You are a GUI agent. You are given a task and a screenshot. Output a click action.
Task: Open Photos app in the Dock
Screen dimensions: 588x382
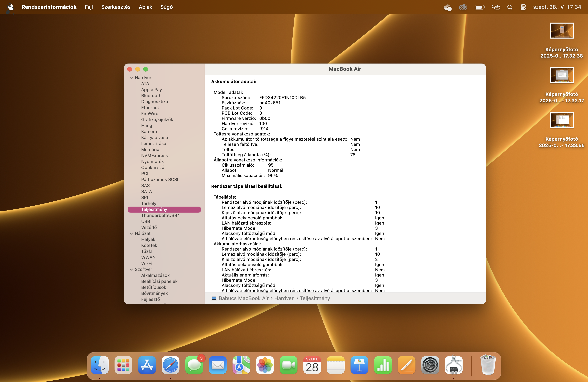click(265, 365)
